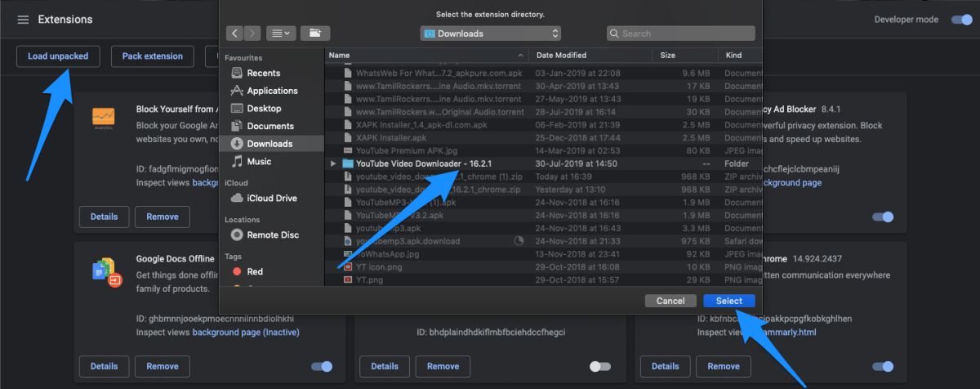Select the apk dated 24-Nov-2018 at 16:43

point(544,228)
